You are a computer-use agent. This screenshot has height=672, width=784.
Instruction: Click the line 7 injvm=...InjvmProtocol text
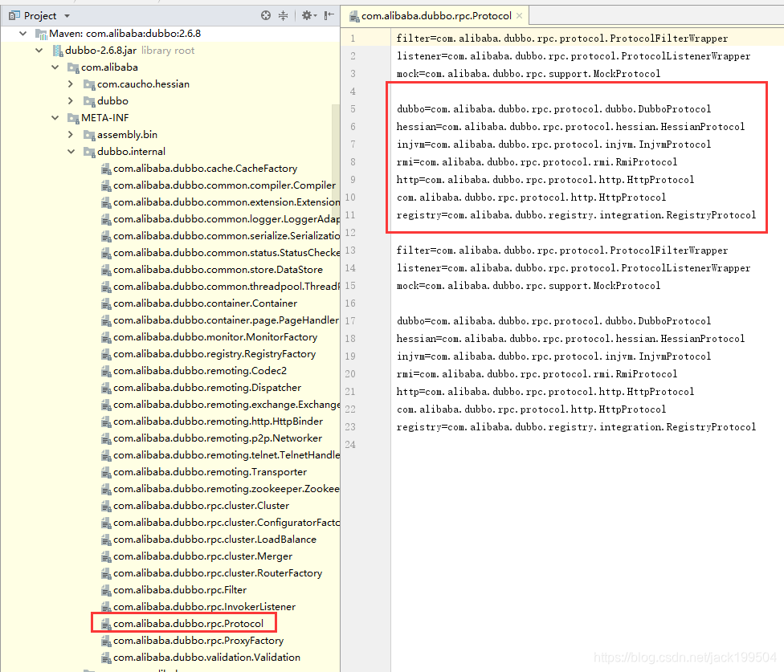(553, 145)
